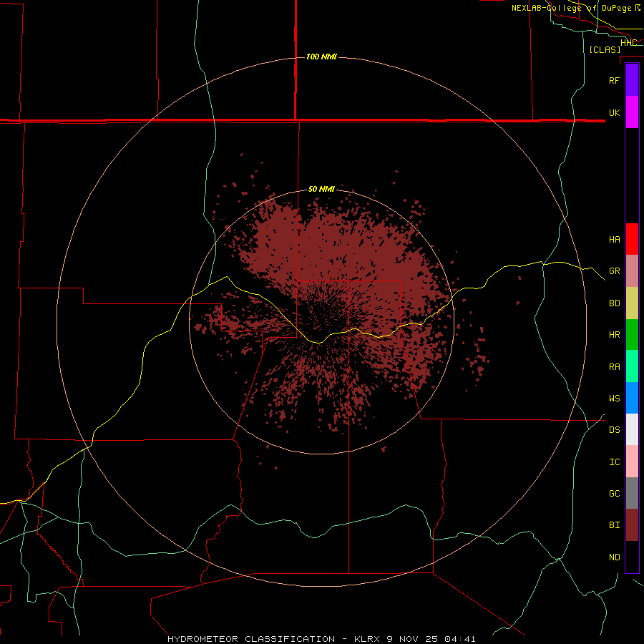Click the HR legend label
The image size is (644, 644).
(614, 335)
